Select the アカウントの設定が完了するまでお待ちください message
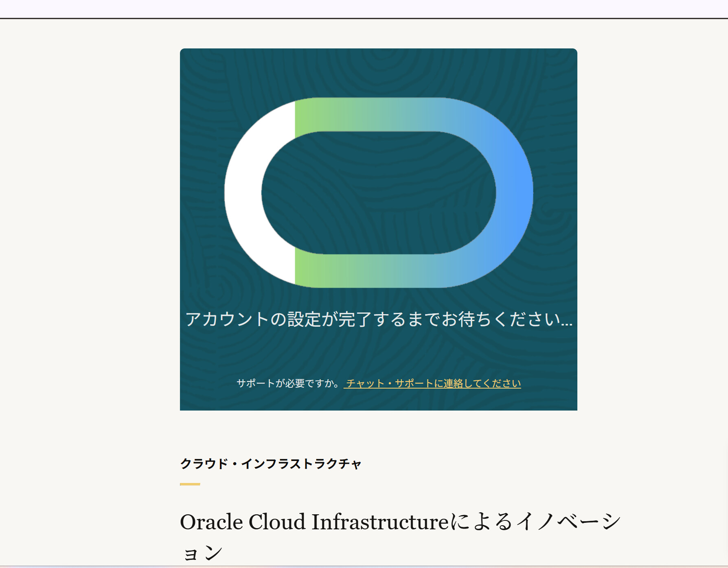Viewport: 728px width, 568px height. 379,319
